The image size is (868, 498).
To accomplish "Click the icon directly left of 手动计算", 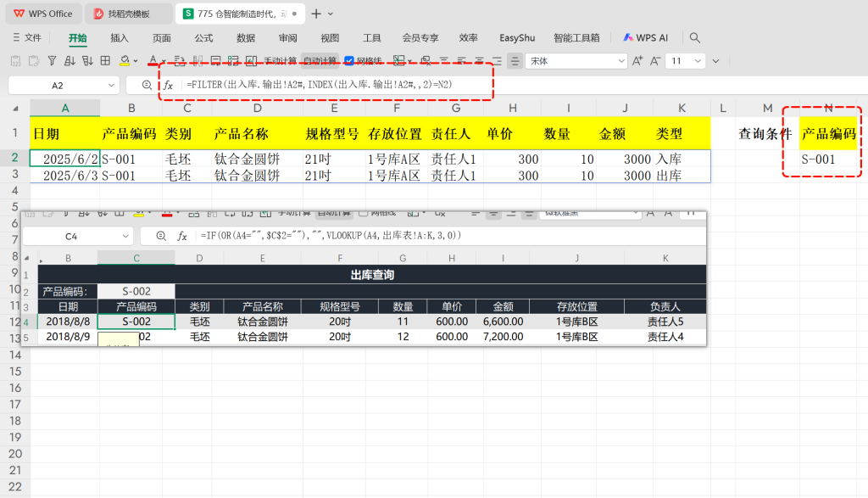I will tap(251, 61).
